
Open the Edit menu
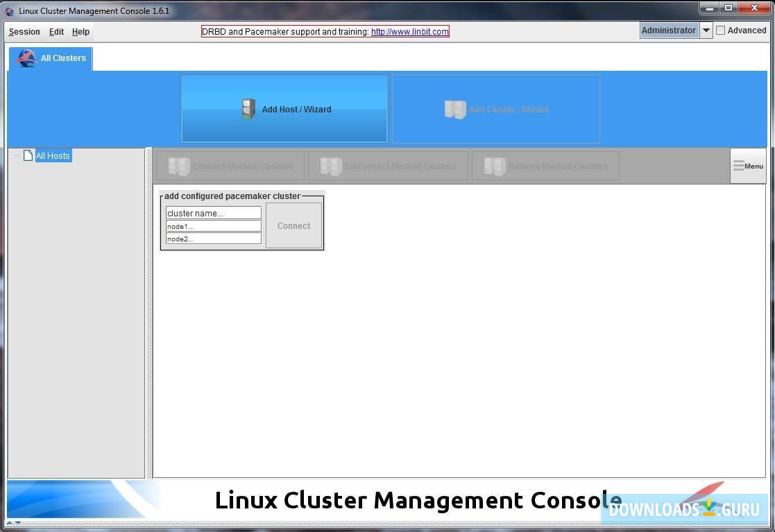tap(56, 32)
